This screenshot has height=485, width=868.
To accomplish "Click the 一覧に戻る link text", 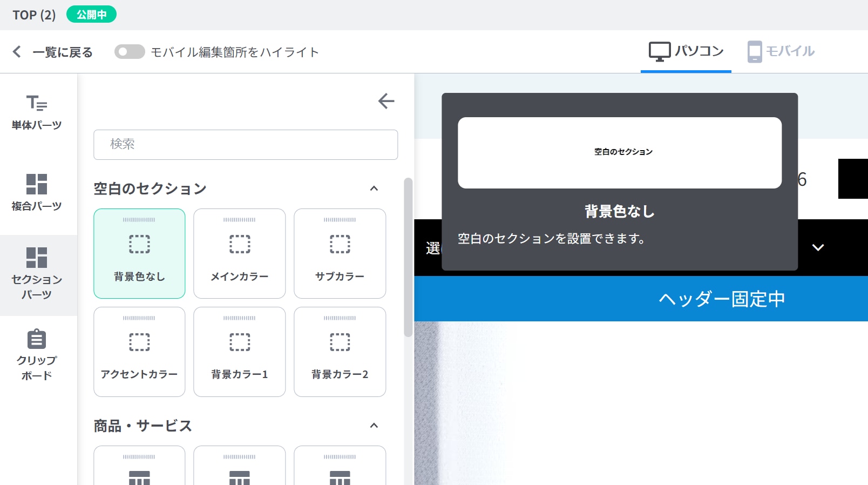I will (x=63, y=52).
